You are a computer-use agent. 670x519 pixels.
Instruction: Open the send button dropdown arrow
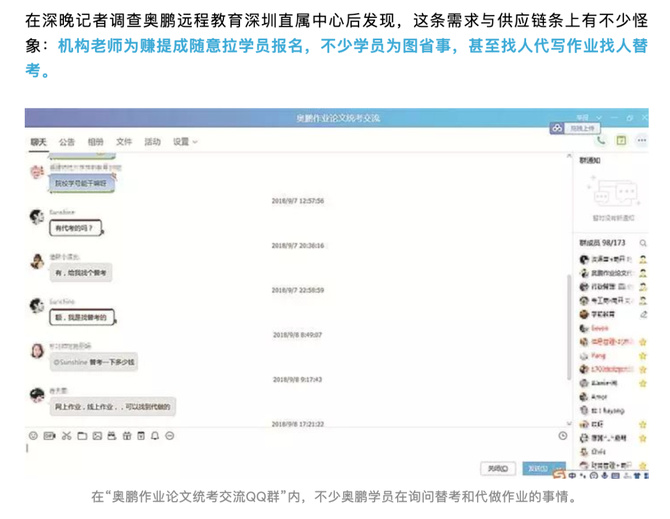[559, 468]
